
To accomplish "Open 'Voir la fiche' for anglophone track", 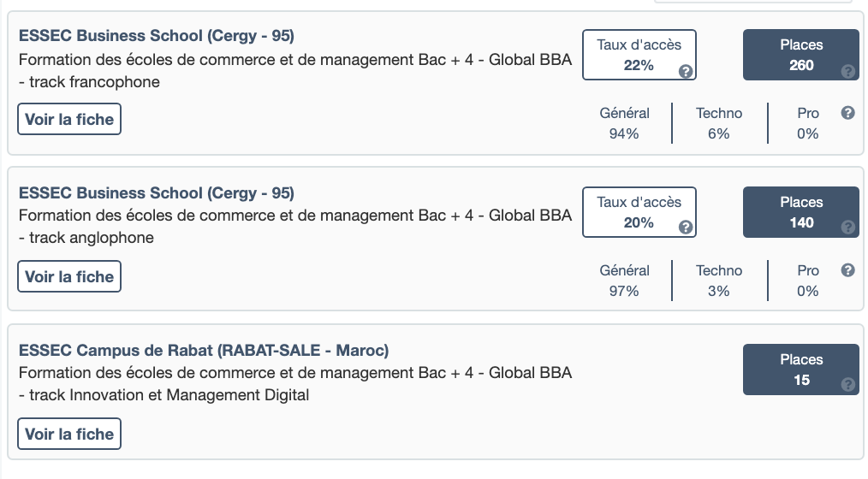I will point(69,277).
